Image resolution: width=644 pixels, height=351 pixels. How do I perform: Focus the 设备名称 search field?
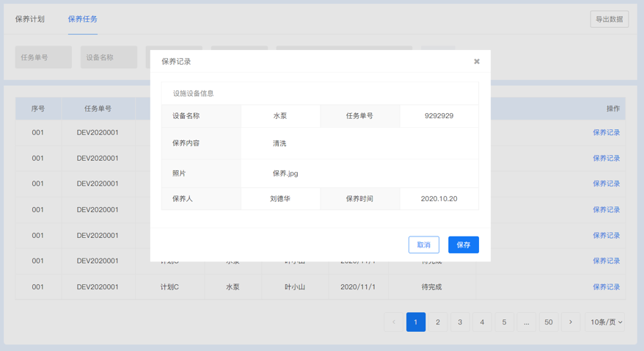109,57
